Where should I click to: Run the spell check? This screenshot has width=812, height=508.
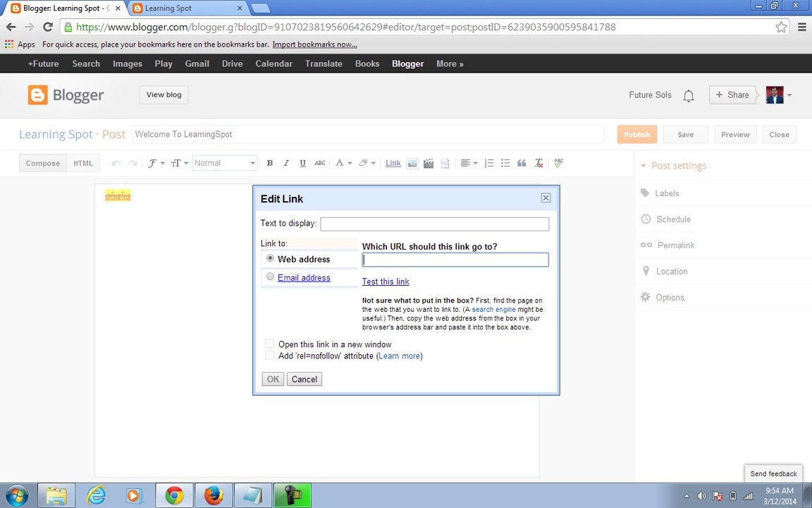[x=558, y=163]
